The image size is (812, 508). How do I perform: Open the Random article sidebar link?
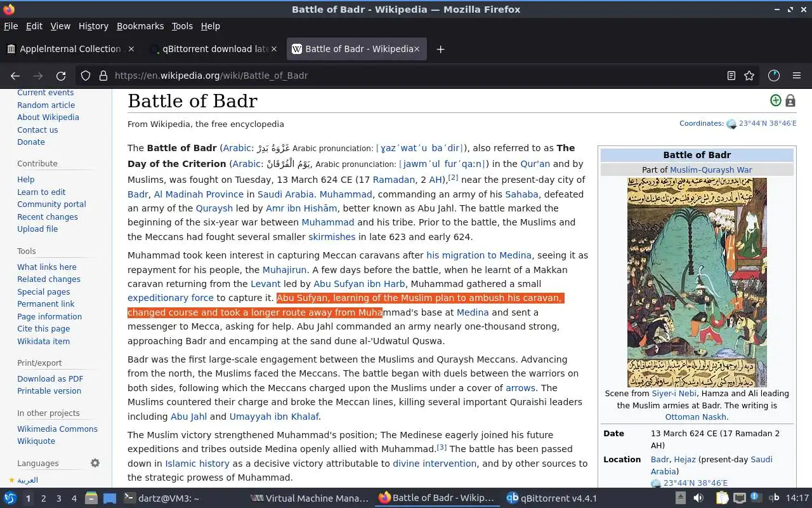46,105
